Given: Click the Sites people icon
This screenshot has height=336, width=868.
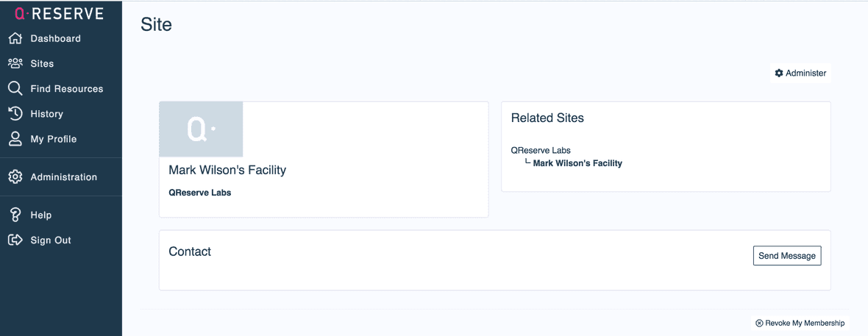Looking at the screenshot, I should pyautogui.click(x=15, y=63).
